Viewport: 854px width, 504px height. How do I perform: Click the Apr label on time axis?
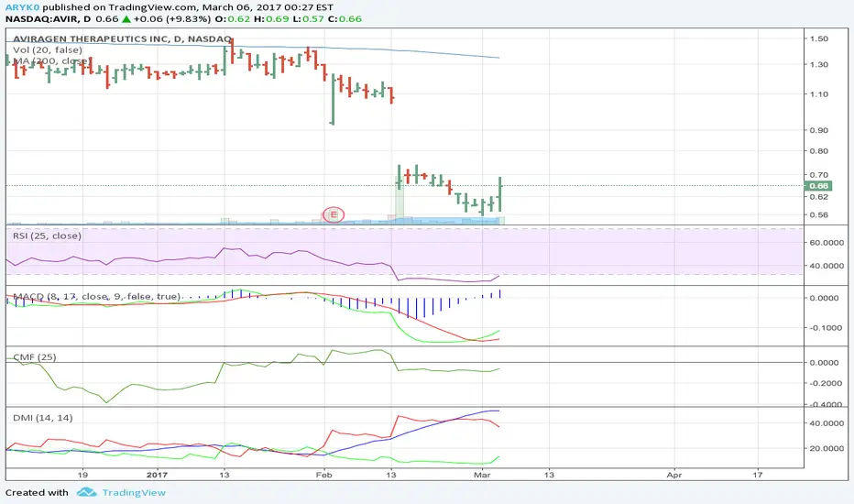click(x=674, y=475)
